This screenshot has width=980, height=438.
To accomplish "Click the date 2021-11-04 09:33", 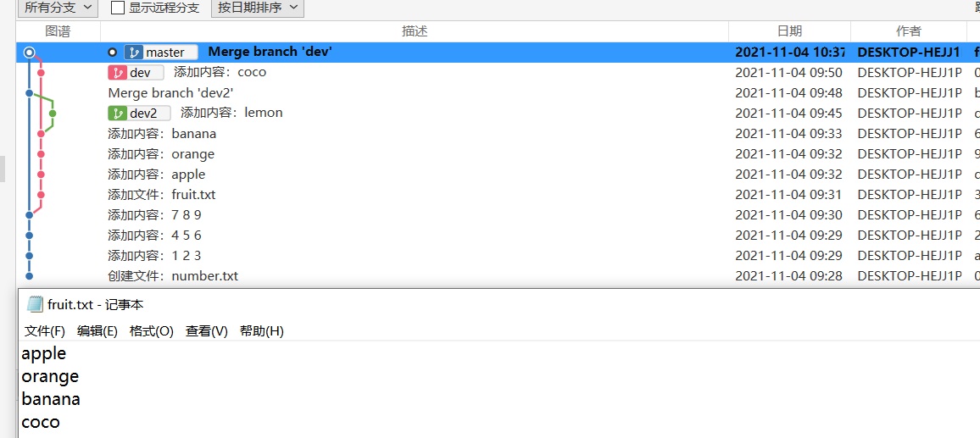I will click(x=788, y=134).
